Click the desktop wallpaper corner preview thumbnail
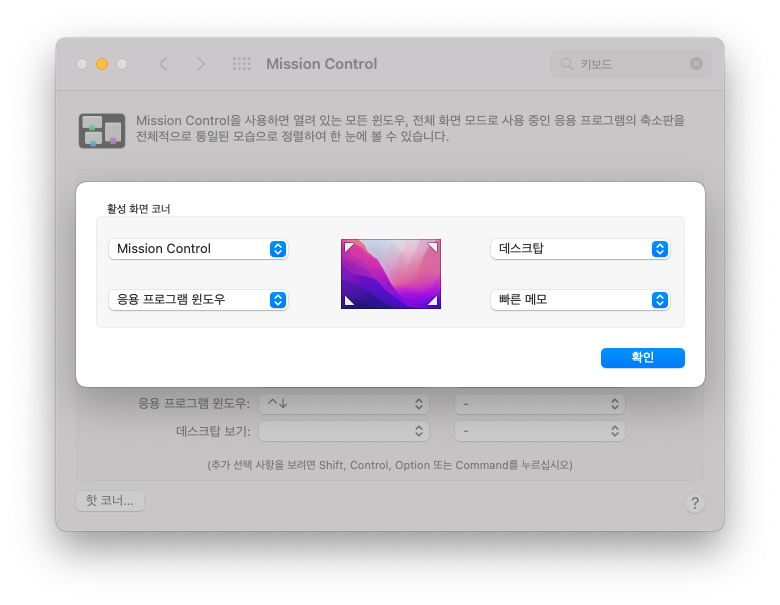This screenshot has height=605, width=780. click(391, 274)
